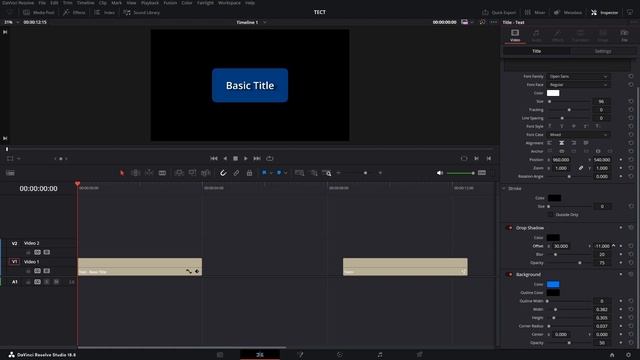Toggle the Loop playback button
640x360 pixels.
click(x=269, y=158)
